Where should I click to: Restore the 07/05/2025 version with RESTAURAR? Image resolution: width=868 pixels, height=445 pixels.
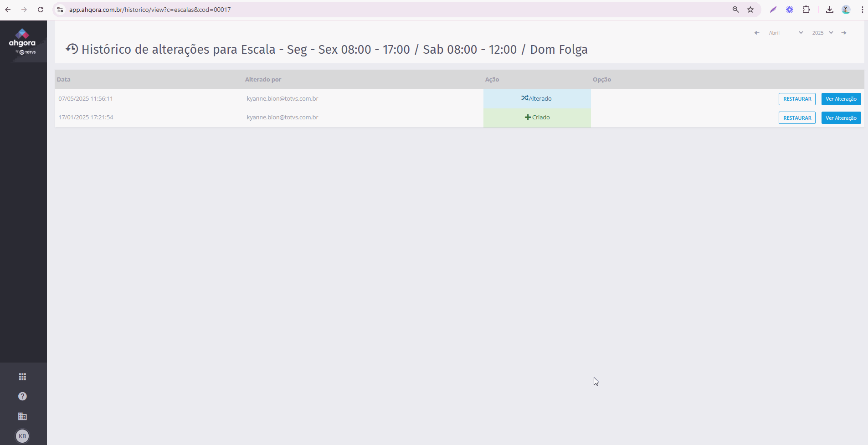pos(797,99)
